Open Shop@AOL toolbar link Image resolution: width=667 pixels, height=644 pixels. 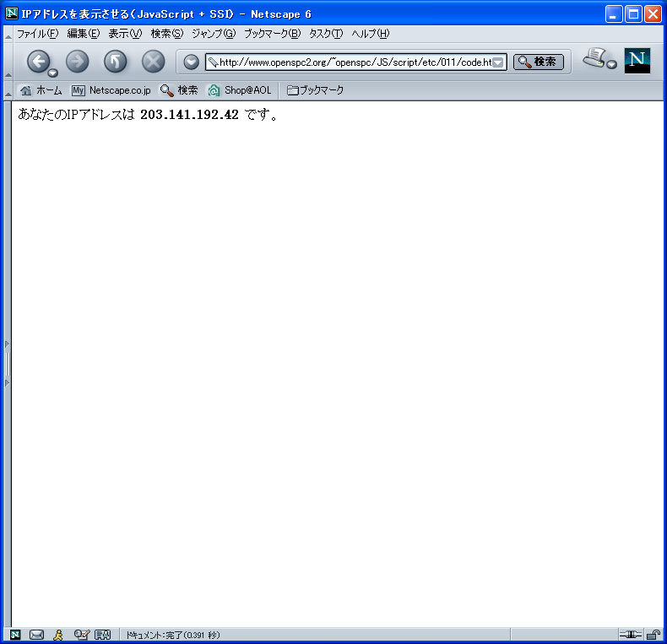coord(240,90)
